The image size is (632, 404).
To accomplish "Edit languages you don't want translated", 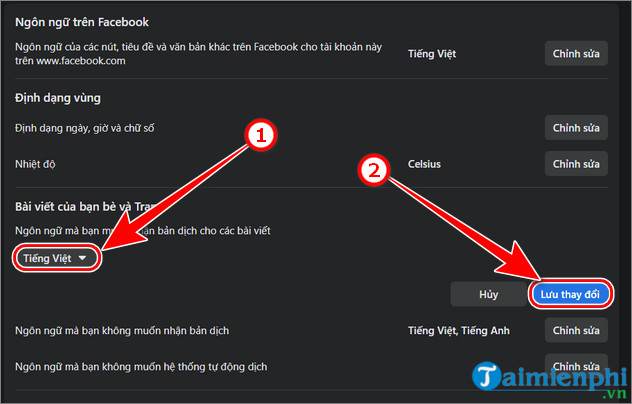I will coord(576,330).
